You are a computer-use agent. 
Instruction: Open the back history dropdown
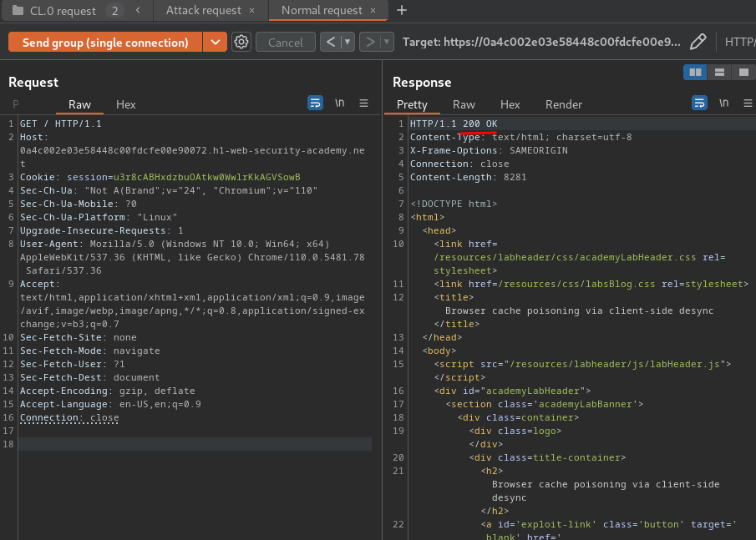point(348,42)
